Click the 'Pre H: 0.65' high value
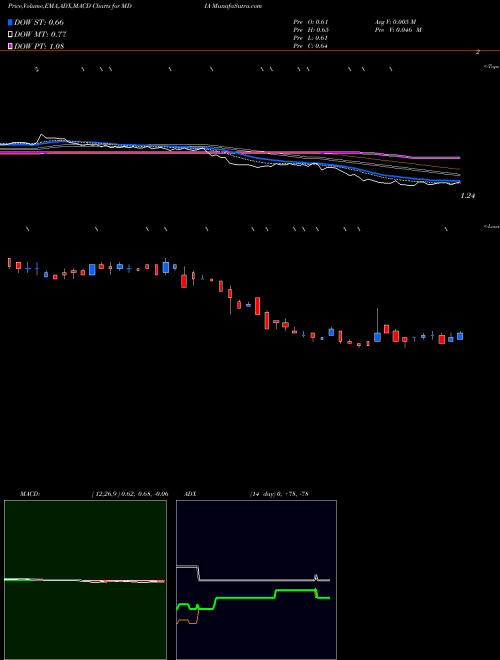Screen dimensions: 500x660 click(311, 30)
